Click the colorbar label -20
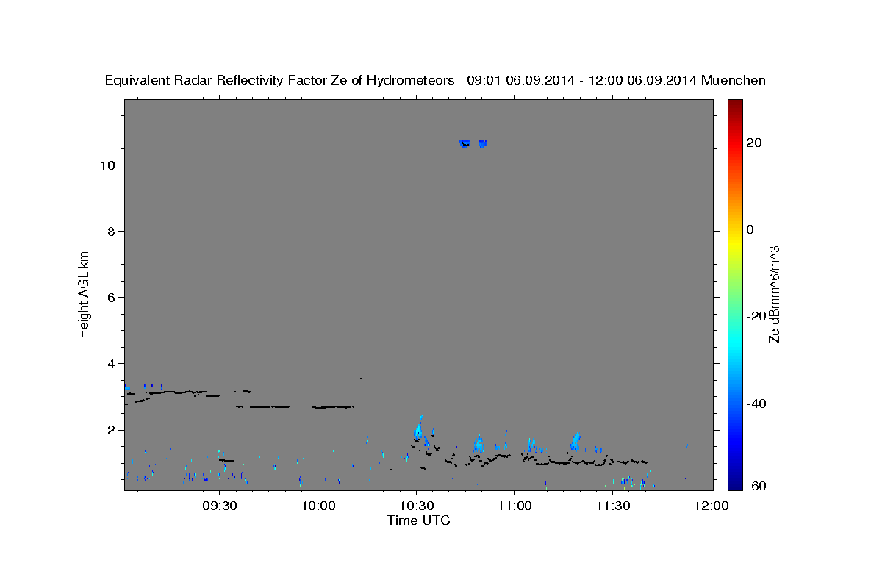882x588 pixels. (755, 316)
